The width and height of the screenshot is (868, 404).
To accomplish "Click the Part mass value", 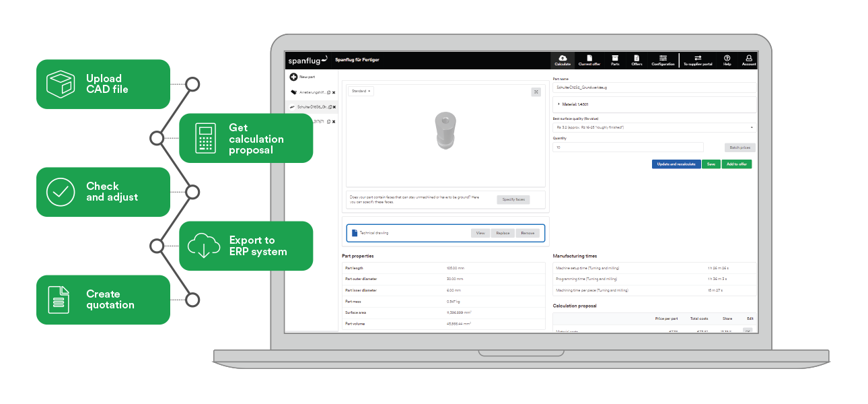I will pos(454,302).
